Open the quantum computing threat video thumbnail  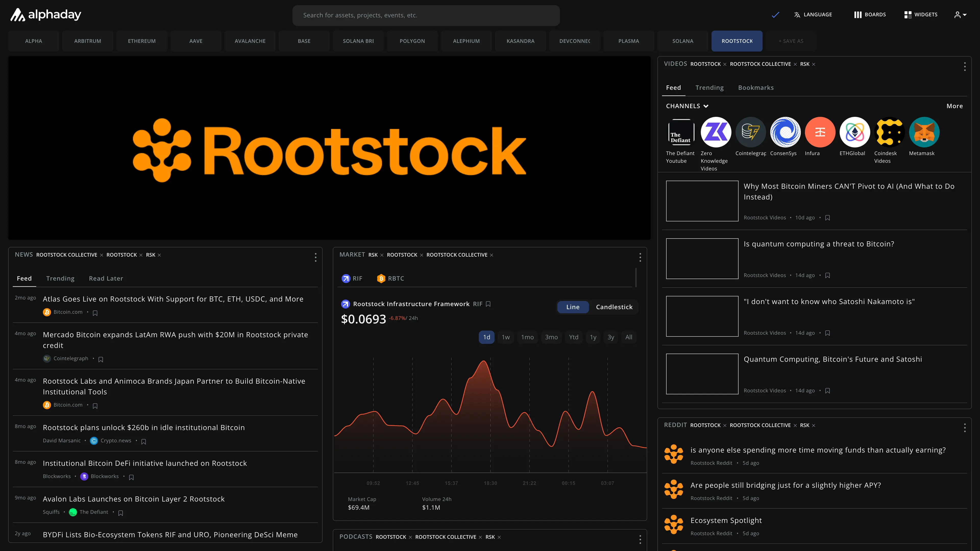[x=702, y=259]
